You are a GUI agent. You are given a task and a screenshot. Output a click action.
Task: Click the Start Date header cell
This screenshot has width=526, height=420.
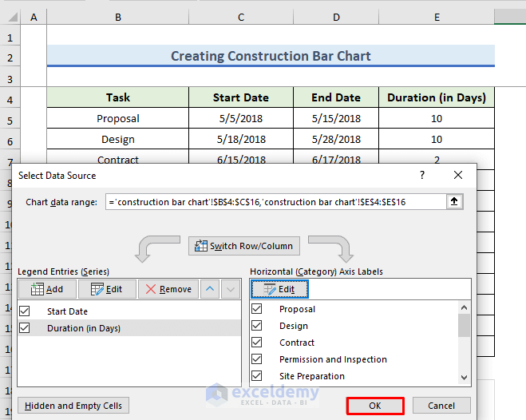coord(241,97)
